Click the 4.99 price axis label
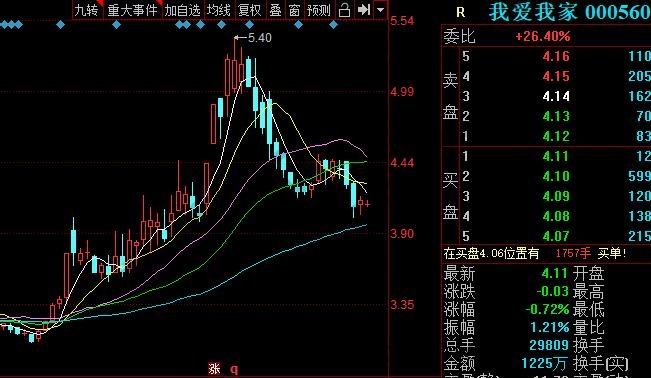This screenshot has height=378, width=651. coord(402,91)
